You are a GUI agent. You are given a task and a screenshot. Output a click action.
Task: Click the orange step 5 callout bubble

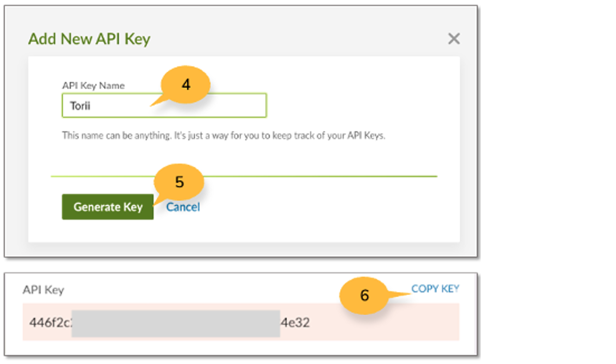179,182
